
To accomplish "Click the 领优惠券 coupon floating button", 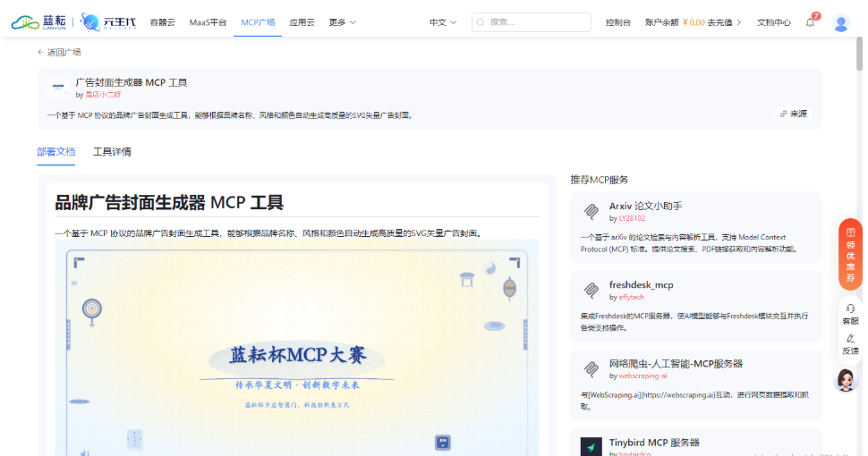I will [x=850, y=254].
